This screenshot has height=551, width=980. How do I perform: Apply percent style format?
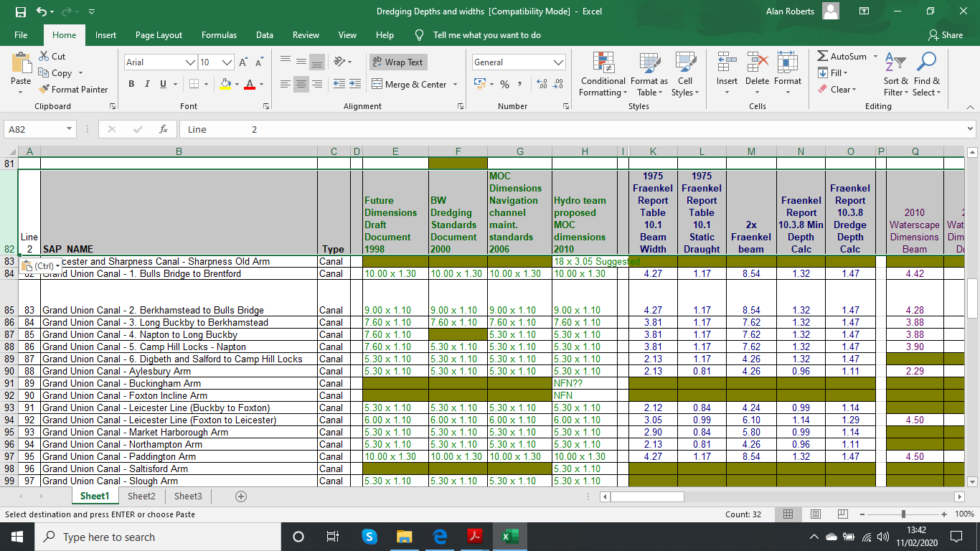pyautogui.click(x=505, y=84)
